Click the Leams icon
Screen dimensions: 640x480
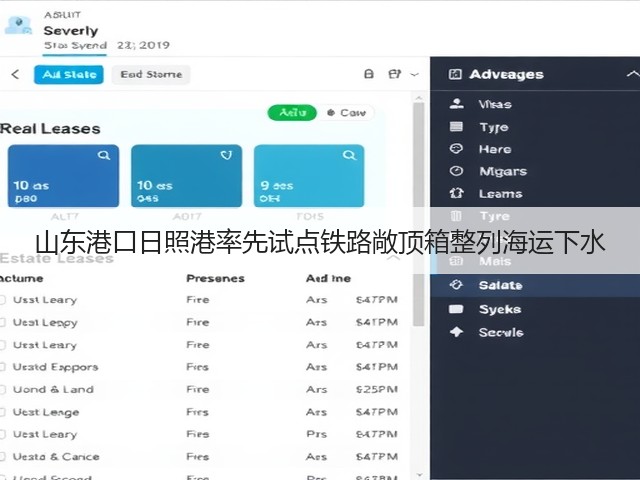pos(456,193)
